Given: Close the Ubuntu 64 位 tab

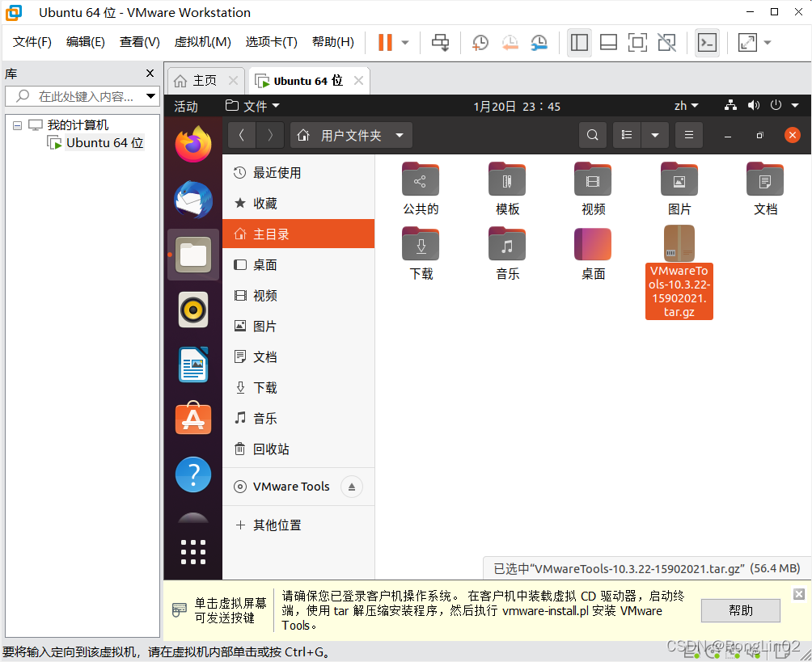Looking at the screenshot, I should click(357, 81).
